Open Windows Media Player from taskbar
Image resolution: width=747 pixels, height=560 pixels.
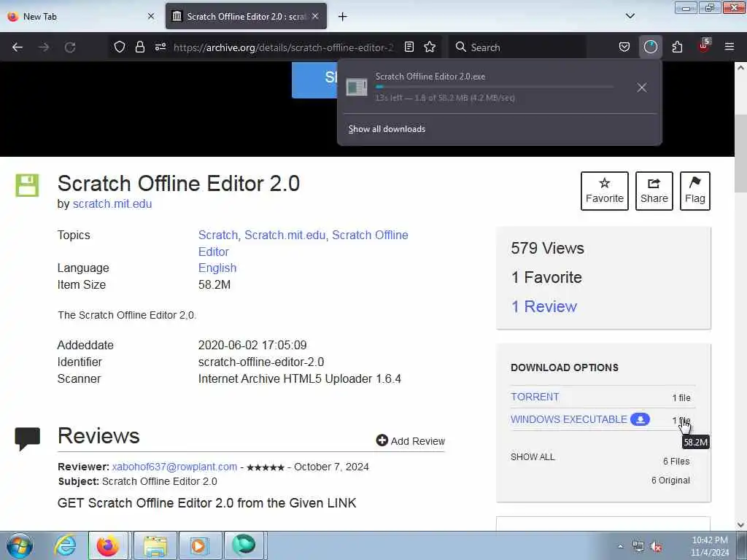[x=199, y=545]
